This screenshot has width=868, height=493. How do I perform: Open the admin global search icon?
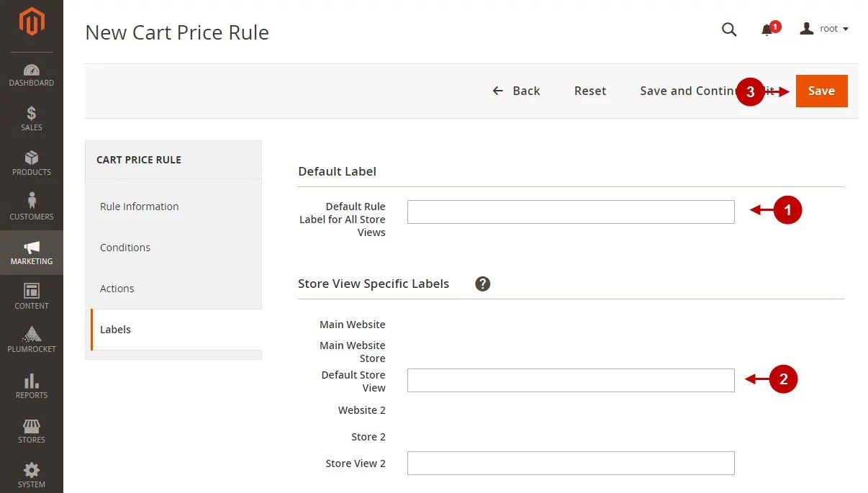(x=729, y=30)
